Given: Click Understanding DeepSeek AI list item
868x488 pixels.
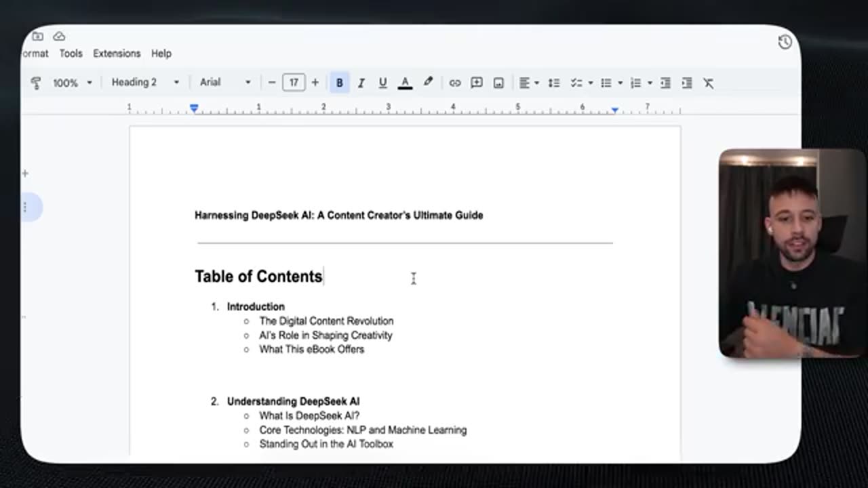Looking at the screenshot, I should [293, 401].
